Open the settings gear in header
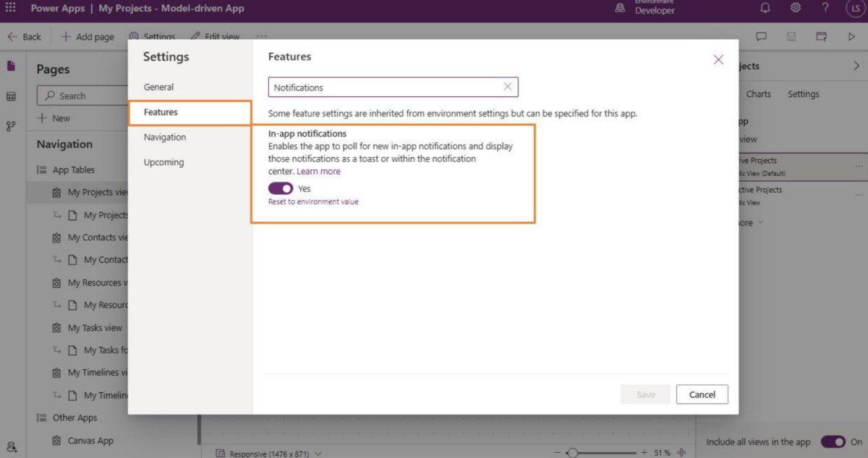Viewport: 868px width, 458px height. (x=795, y=8)
